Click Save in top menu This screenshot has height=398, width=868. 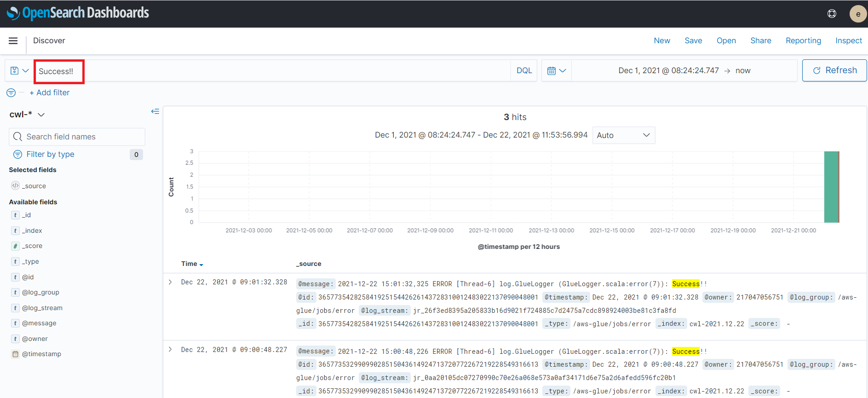click(693, 40)
